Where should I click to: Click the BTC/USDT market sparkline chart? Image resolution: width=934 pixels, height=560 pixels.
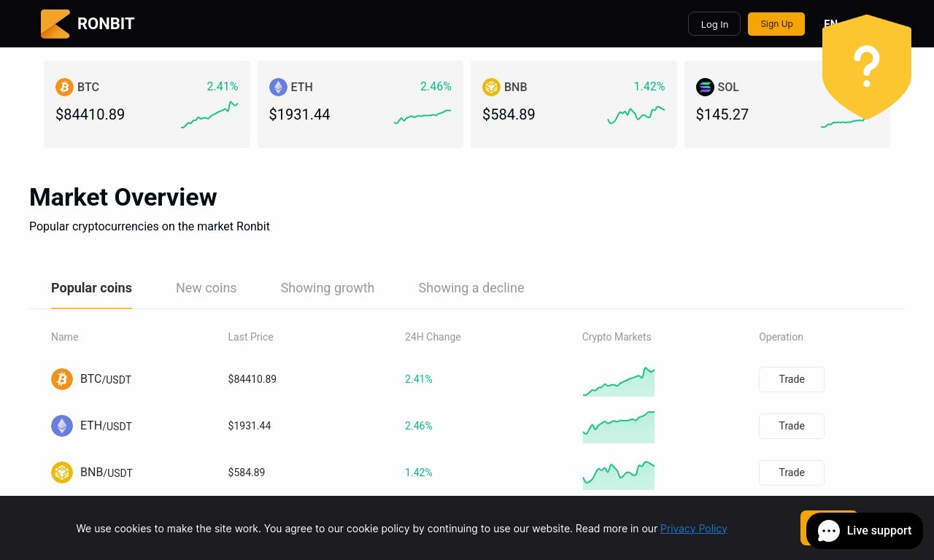[618, 382]
